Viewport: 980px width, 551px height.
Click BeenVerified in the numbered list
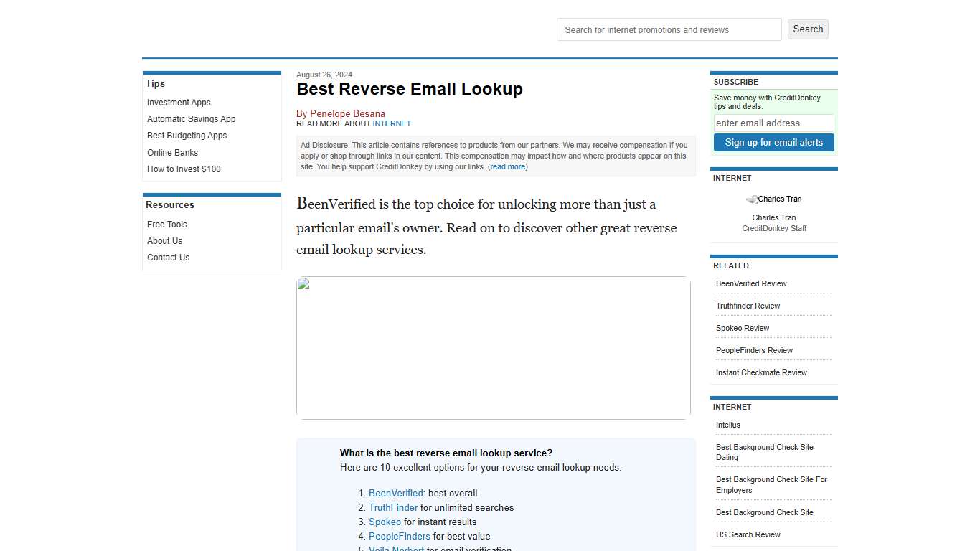point(395,493)
